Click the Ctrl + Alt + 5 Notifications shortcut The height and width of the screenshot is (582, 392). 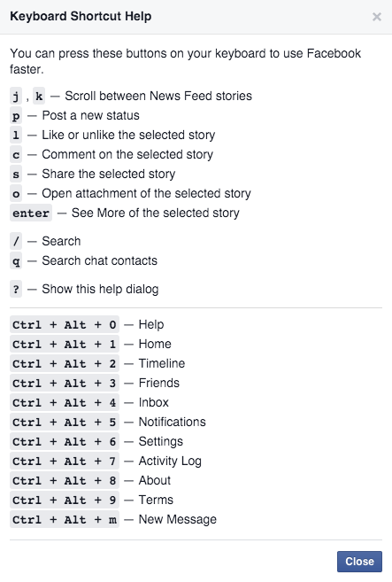tap(65, 422)
